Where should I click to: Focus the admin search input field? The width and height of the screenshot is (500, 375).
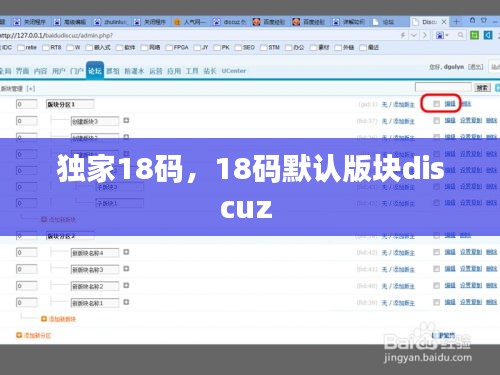(443, 87)
